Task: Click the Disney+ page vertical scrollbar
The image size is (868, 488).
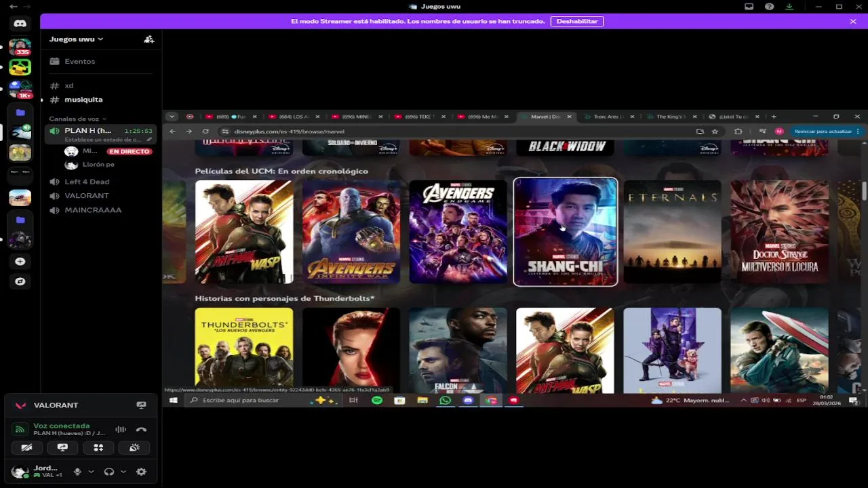Action: pyautogui.click(x=864, y=191)
